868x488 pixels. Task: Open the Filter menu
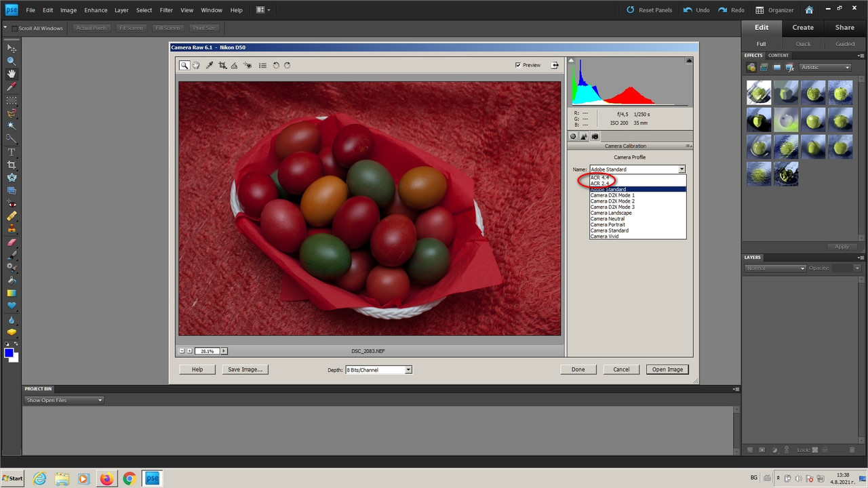166,10
